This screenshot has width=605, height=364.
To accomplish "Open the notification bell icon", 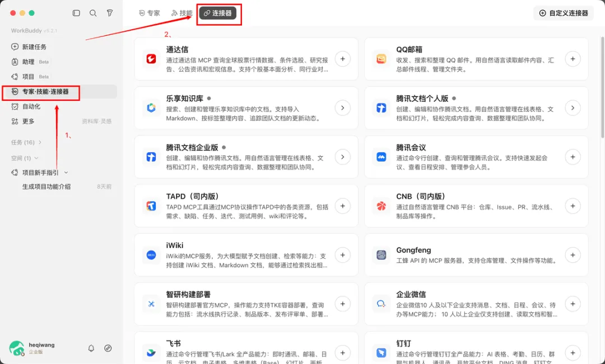I will tap(91, 348).
